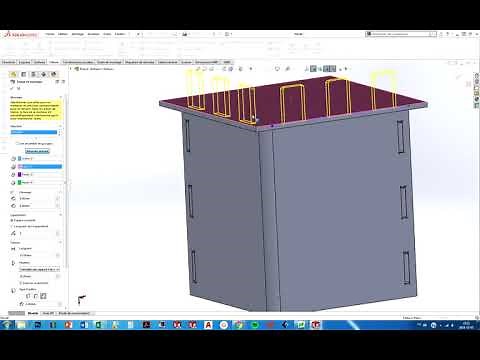Pin the PropertyManager panel open
The image size is (480, 360).
pos(63,82)
